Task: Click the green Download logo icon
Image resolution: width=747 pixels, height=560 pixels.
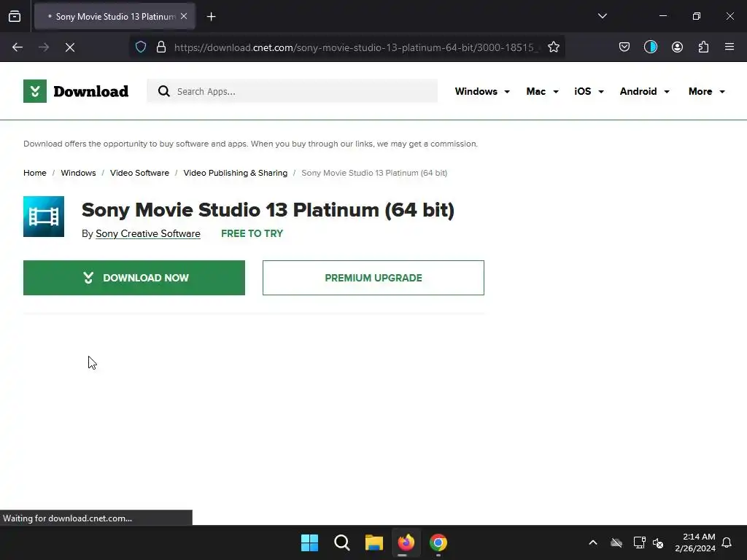Action: pyautogui.click(x=35, y=91)
